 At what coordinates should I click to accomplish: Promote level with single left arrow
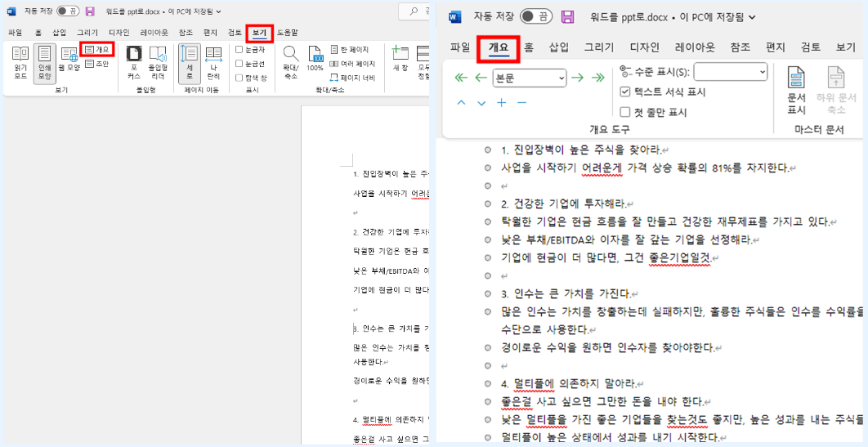481,78
